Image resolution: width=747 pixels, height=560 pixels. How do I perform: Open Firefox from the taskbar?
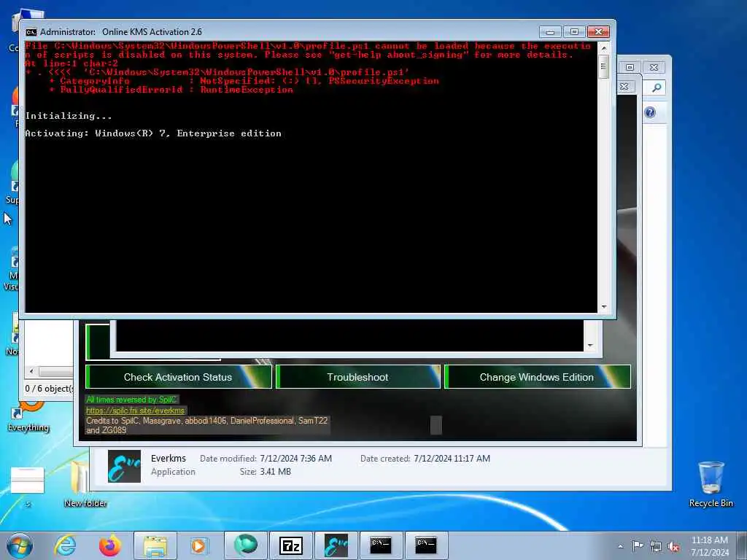tap(109, 545)
